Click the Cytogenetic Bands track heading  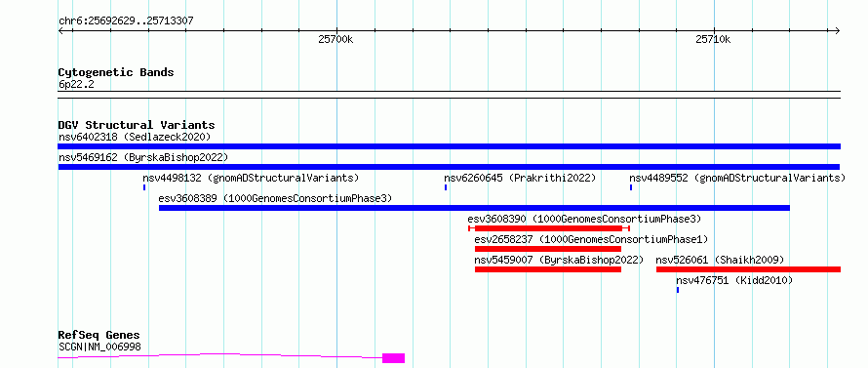click(116, 72)
